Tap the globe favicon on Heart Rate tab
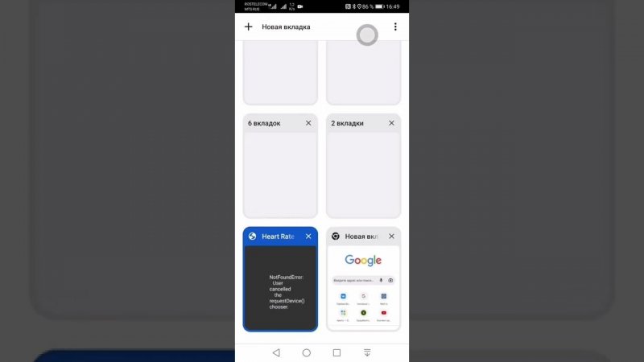This screenshot has height=362, width=644. click(x=252, y=237)
